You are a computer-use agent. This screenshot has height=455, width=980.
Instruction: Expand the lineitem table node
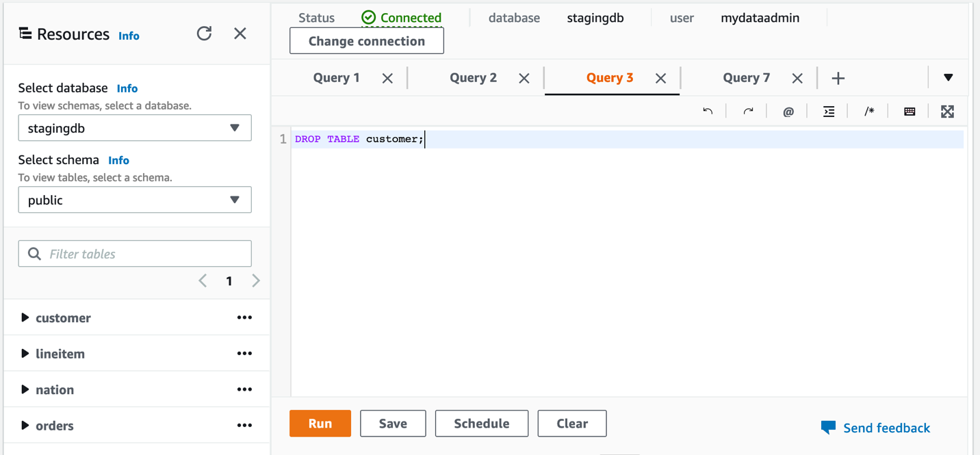pos(25,354)
